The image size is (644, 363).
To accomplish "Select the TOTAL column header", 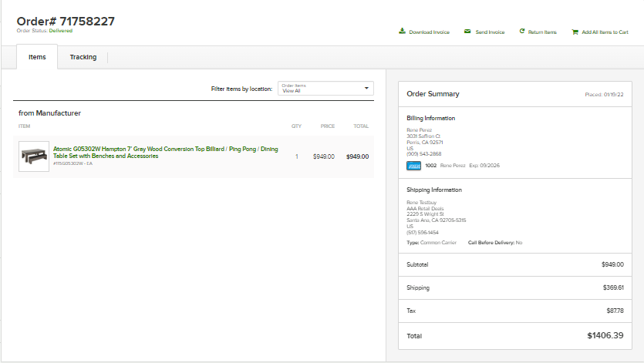I will click(x=361, y=126).
